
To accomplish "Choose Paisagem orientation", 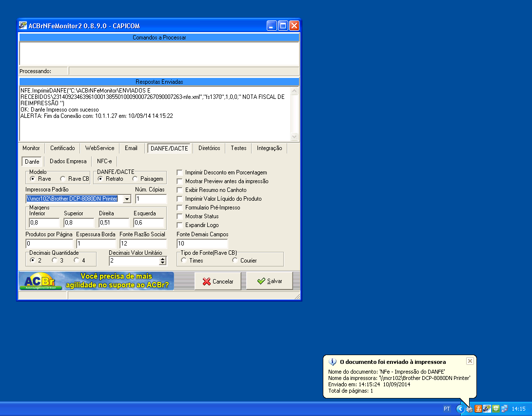I will point(135,179).
